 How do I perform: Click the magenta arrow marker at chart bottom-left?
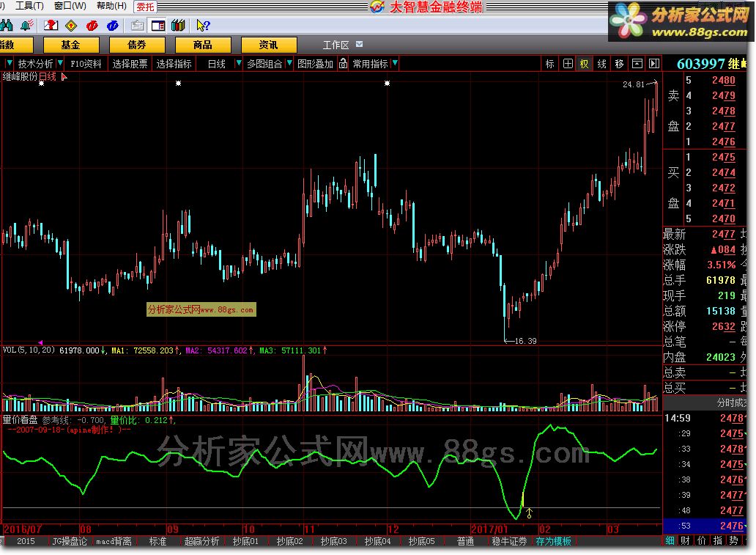point(40,342)
